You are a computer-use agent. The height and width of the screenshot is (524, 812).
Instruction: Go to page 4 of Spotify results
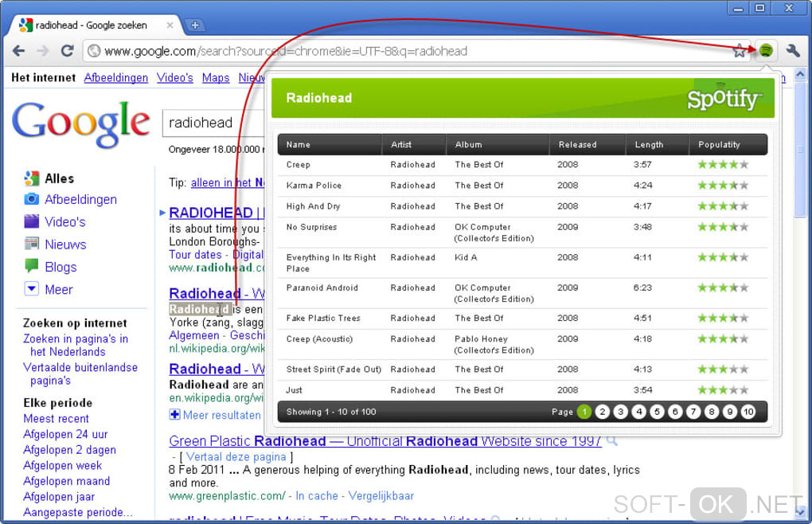click(638, 413)
